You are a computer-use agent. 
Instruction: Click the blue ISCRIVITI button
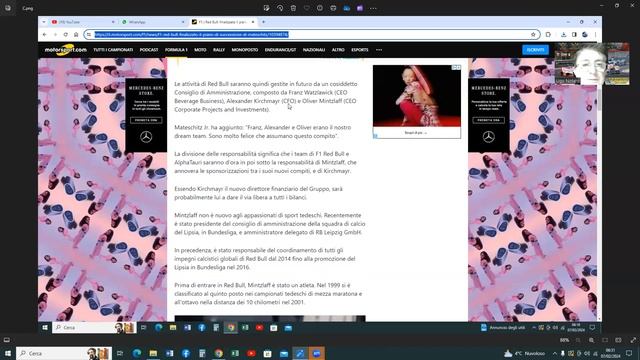point(536,50)
